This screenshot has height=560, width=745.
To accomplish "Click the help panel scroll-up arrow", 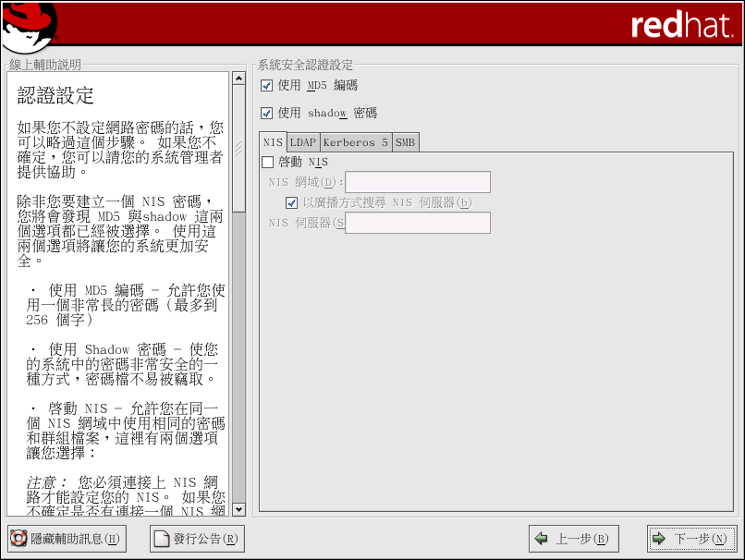I will tap(238, 79).
